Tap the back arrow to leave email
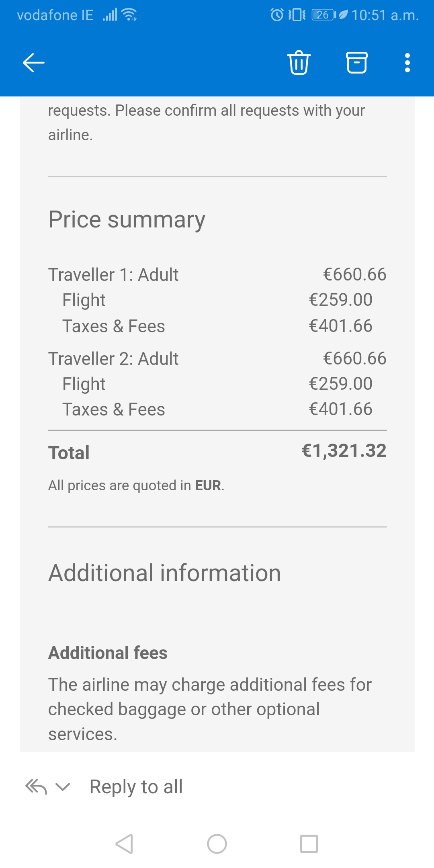434x868 pixels. (x=34, y=63)
